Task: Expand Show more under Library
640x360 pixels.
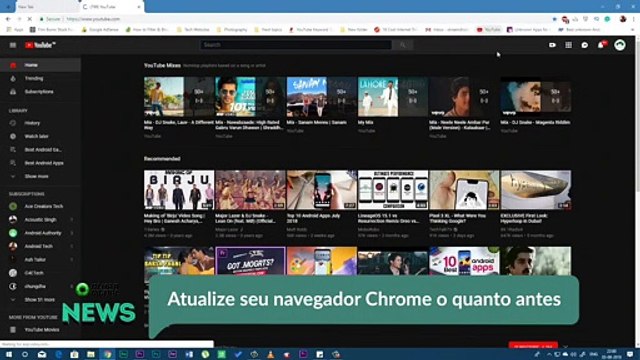Action: (40, 176)
